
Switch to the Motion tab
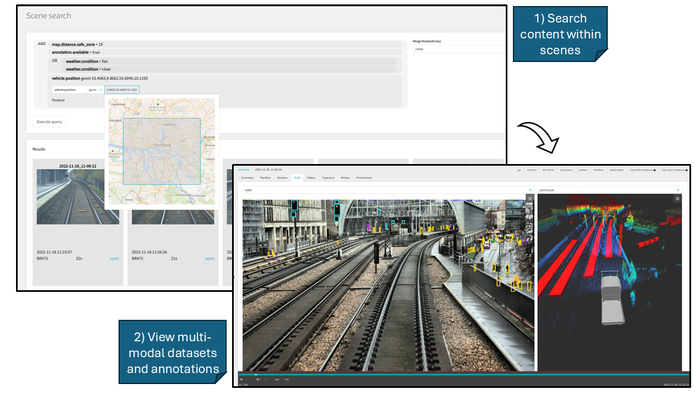346,178
